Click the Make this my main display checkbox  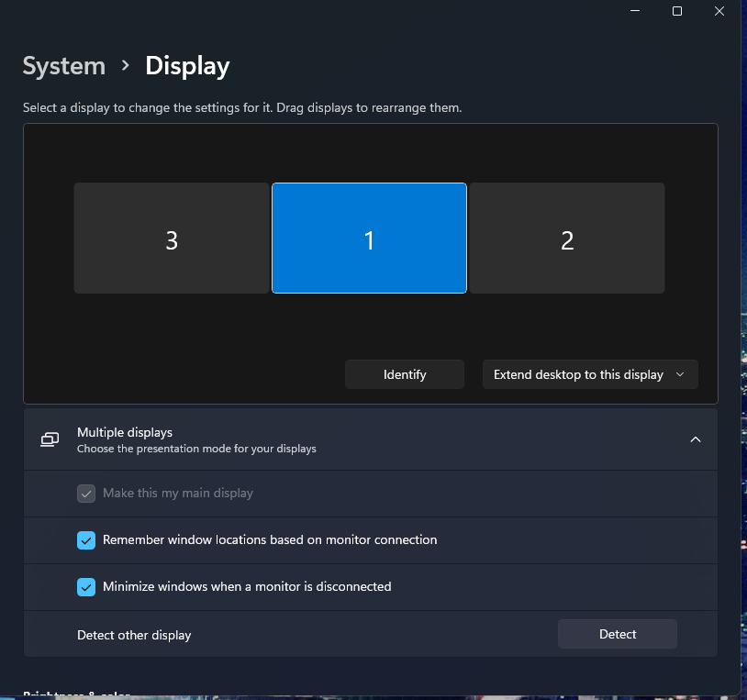click(x=85, y=494)
